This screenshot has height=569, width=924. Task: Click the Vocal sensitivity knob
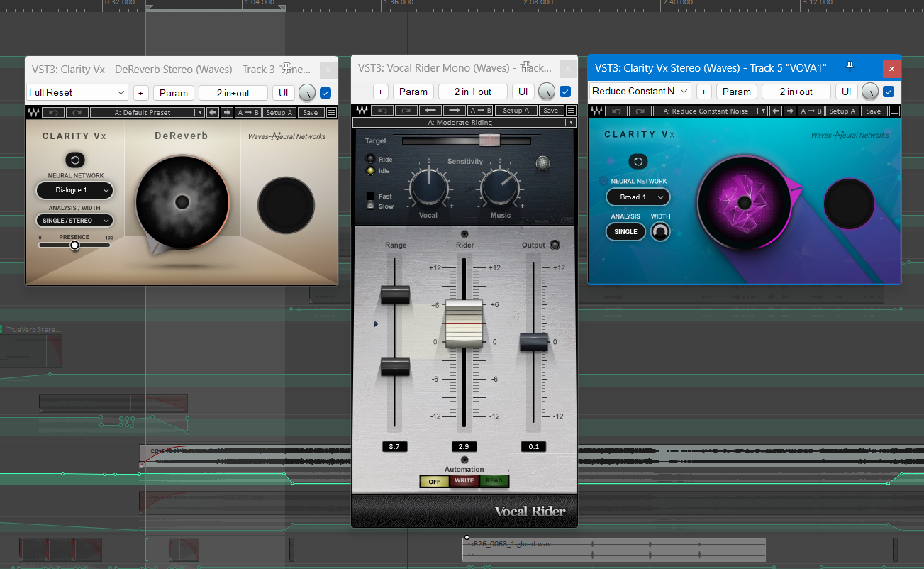(428, 187)
